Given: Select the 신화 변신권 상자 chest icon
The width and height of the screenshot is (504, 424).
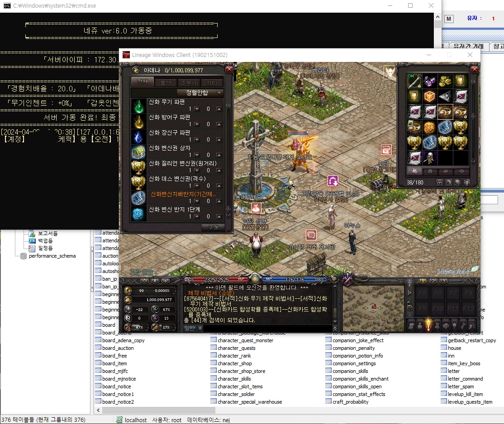Looking at the screenshot, I should [138, 152].
